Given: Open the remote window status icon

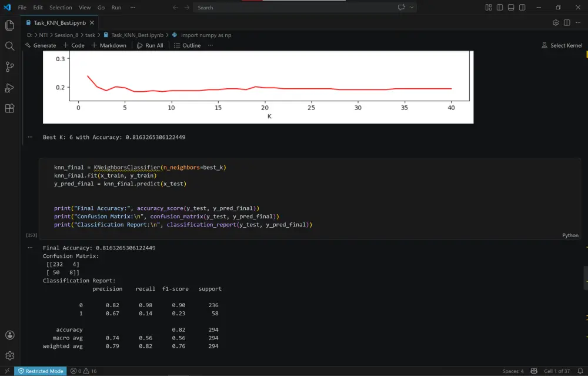Looking at the screenshot, I should click(x=7, y=371).
